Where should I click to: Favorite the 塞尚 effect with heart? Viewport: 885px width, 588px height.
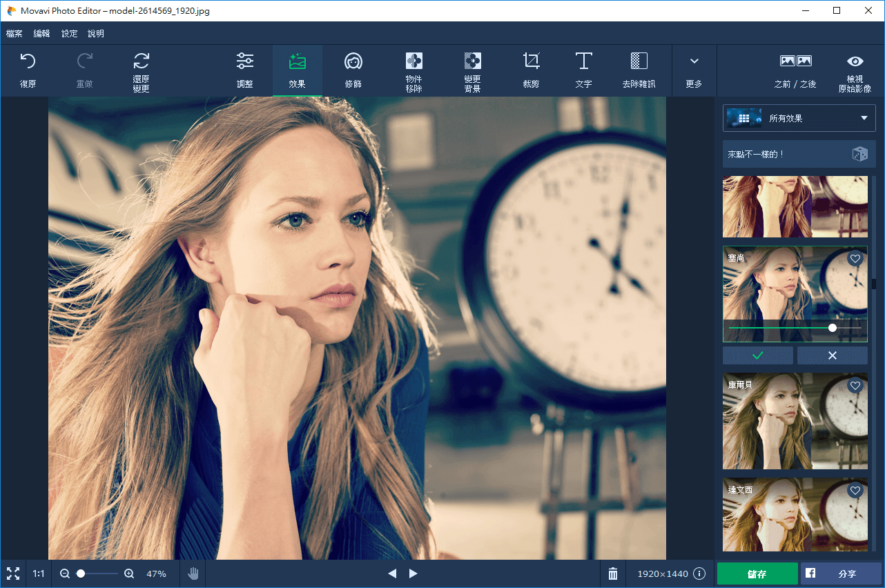(855, 259)
